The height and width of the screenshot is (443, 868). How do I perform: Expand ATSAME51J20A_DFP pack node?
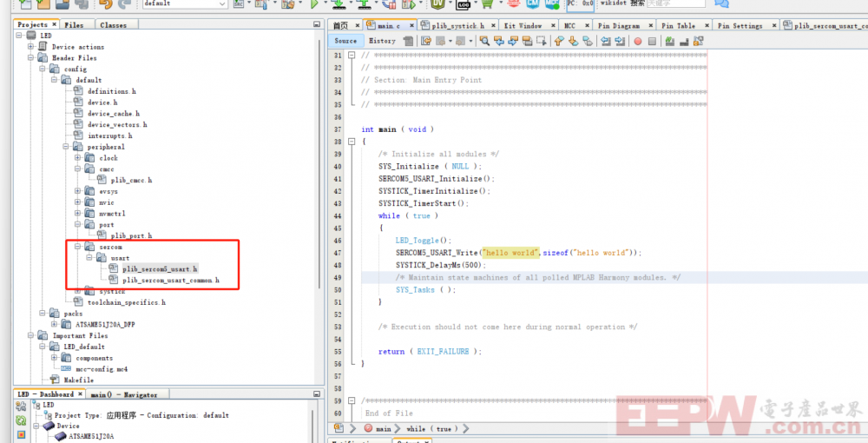click(x=54, y=325)
